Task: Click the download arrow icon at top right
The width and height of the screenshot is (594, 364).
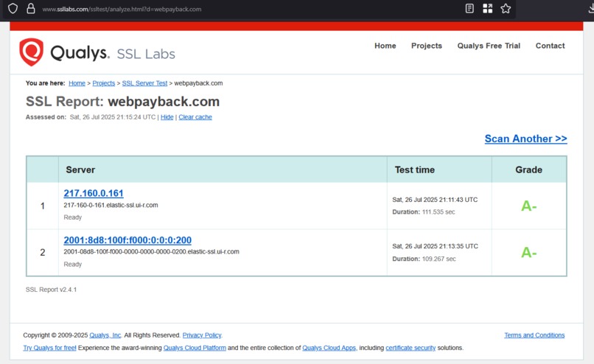Action: (x=591, y=8)
